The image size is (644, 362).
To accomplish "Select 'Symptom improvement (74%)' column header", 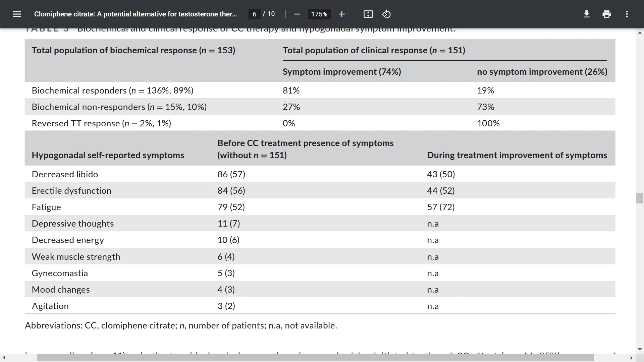I will pyautogui.click(x=342, y=72).
